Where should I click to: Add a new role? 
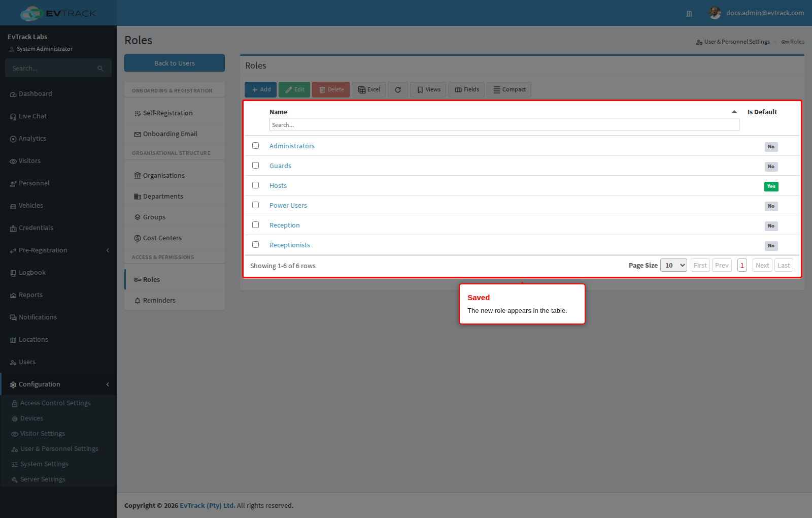click(261, 90)
